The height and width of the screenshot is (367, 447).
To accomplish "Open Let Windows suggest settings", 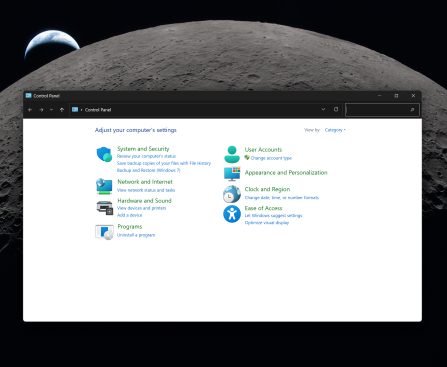I will [x=273, y=216].
